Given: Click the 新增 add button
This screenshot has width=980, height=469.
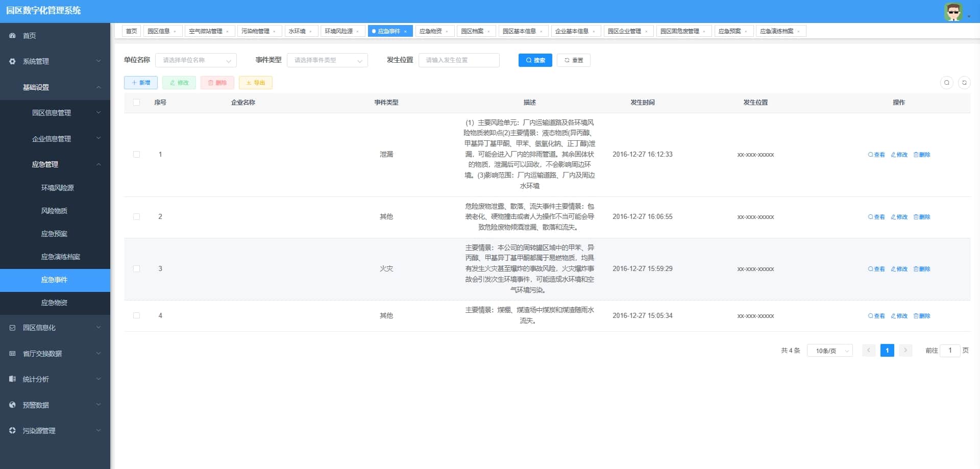Looking at the screenshot, I should click(141, 83).
